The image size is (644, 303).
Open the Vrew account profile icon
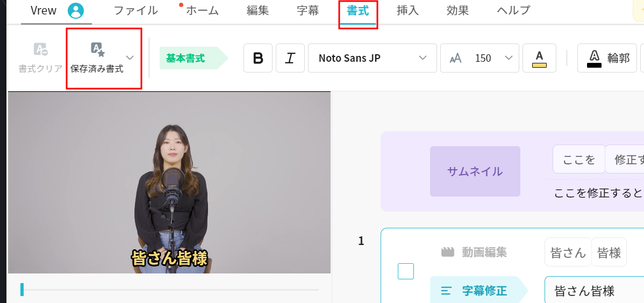76,11
